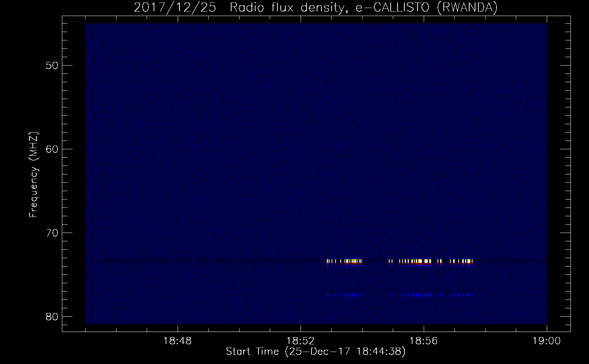The width and height of the screenshot is (589, 364).
Task: Click the 'Start Time (25-Dec-17 18:44:38)' label
Action: (316, 352)
